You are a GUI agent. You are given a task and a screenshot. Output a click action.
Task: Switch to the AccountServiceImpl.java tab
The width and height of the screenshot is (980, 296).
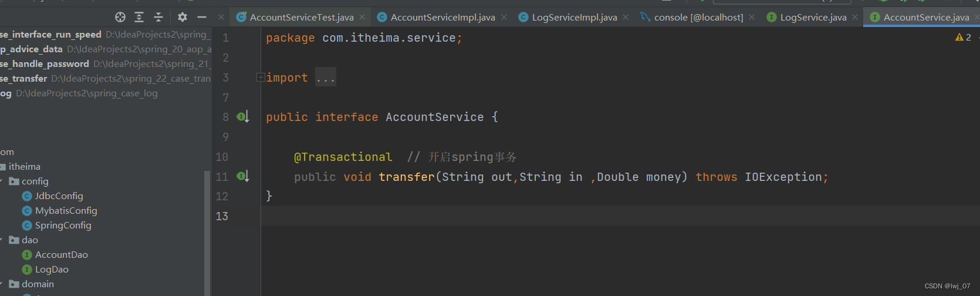(442, 18)
